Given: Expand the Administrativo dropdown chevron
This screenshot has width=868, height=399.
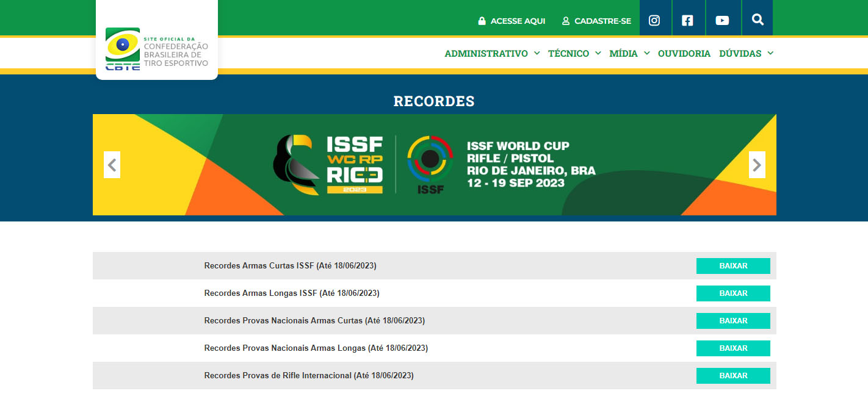Looking at the screenshot, I should [537, 53].
